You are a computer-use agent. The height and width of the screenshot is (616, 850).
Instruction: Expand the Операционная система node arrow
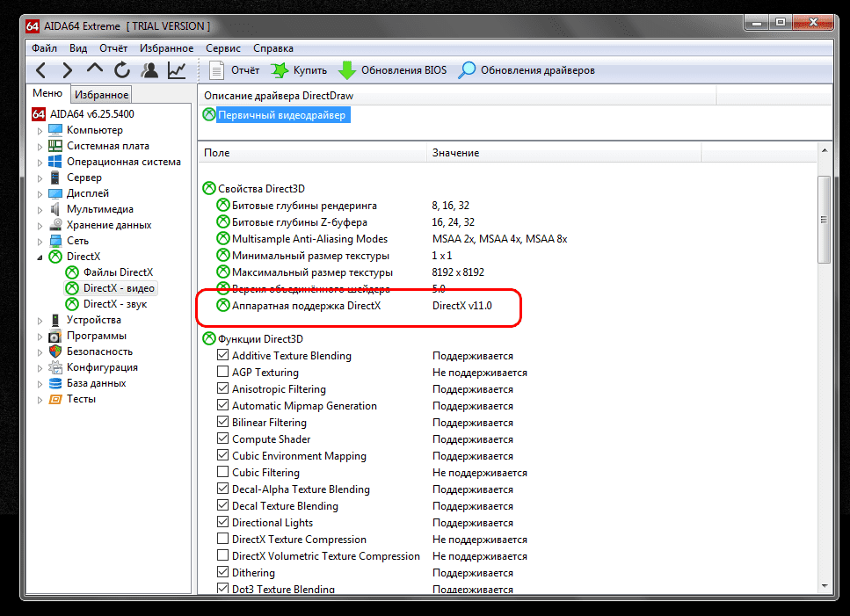point(40,162)
